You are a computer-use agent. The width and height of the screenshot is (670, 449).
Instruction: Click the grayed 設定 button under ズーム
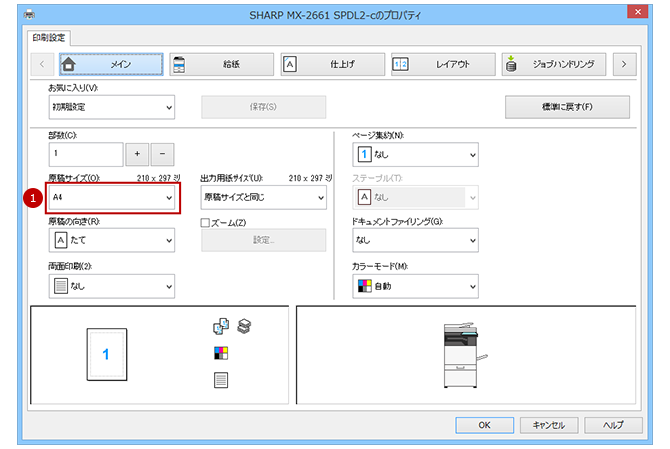coord(263,240)
